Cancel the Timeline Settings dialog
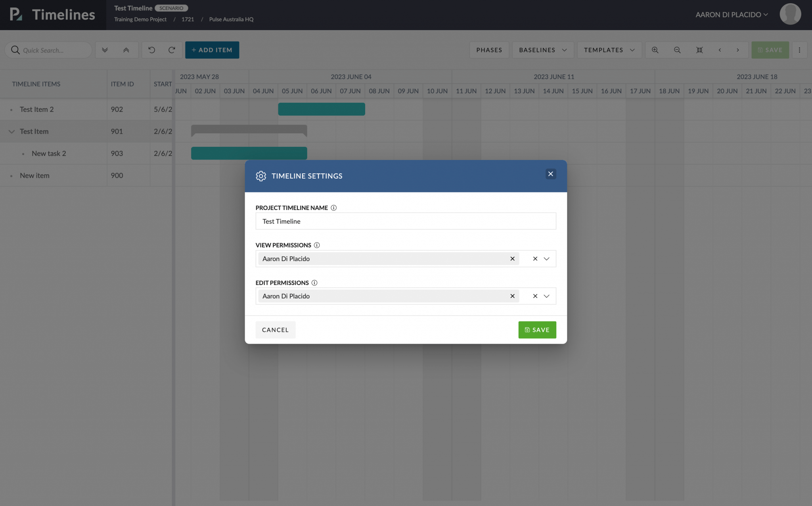This screenshot has width=812, height=506. pos(275,330)
